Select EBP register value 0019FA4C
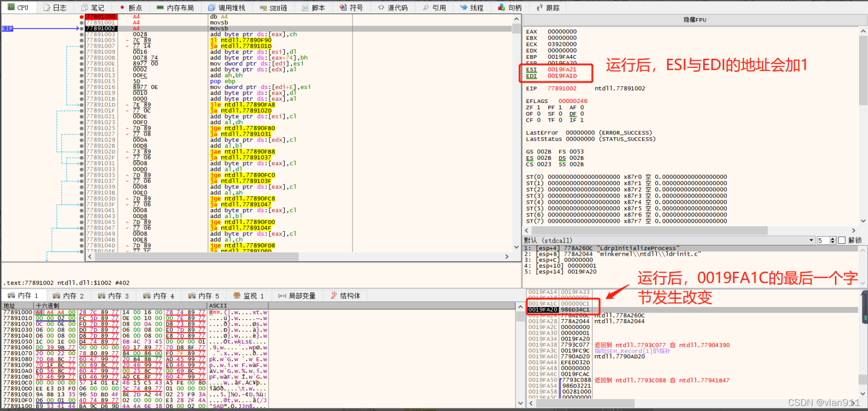The image size is (868, 411). (562, 57)
